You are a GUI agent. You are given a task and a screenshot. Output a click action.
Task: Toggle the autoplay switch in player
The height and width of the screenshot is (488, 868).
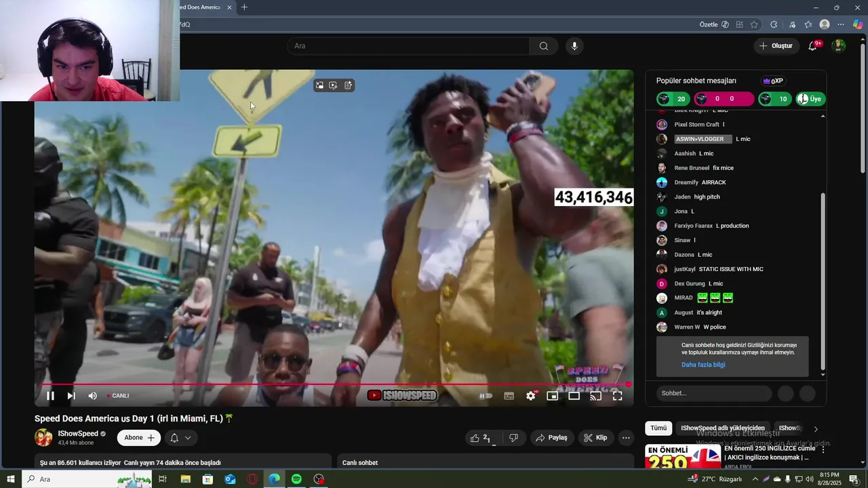[486, 396]
